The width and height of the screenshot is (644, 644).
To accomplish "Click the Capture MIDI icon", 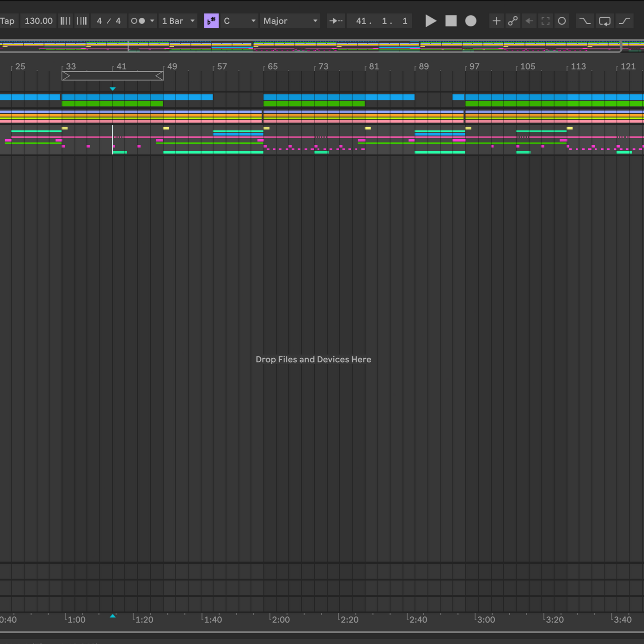I will [546, 21].
